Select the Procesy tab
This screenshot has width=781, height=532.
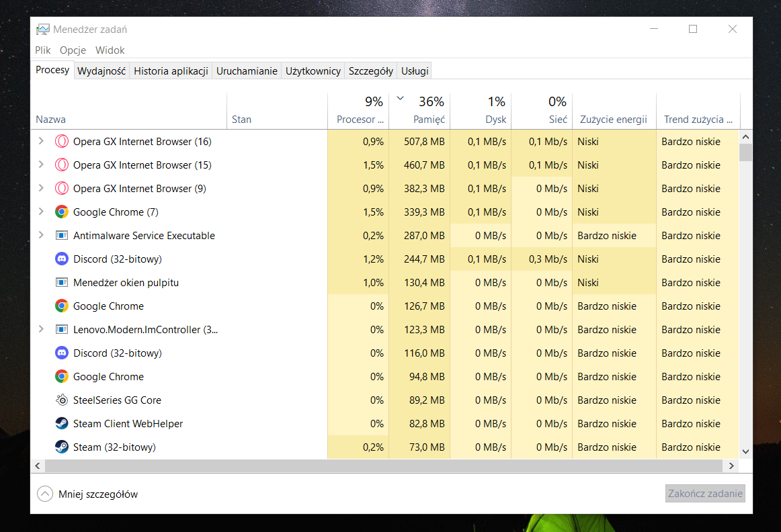pos(52,70)
